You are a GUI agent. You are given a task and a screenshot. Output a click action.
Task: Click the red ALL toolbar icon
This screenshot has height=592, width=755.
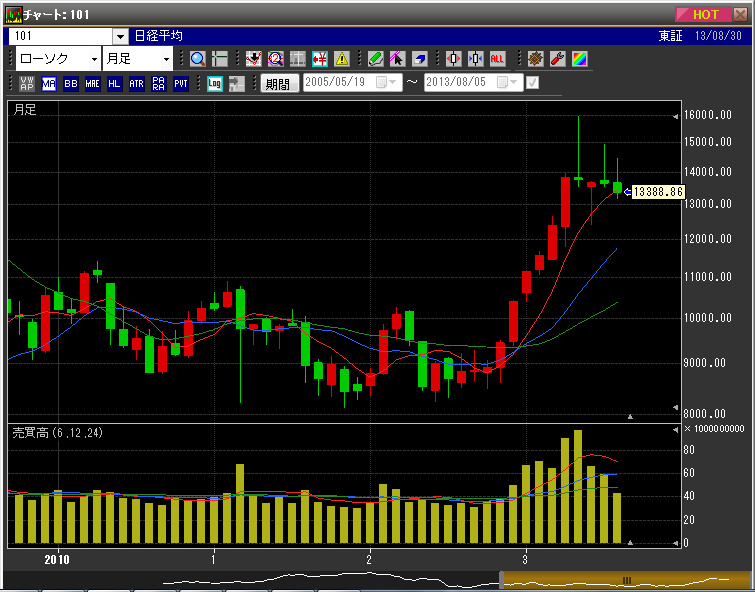pos(497,59)
